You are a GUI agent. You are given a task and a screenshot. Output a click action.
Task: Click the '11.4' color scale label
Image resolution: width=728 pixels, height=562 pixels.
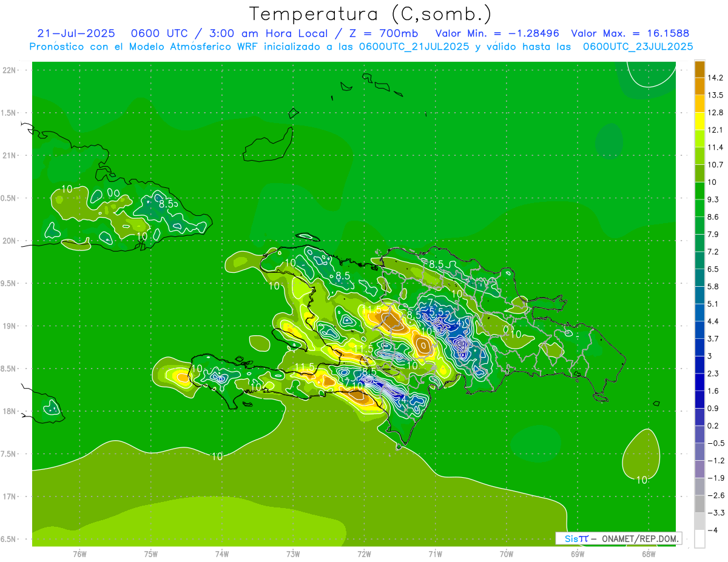point(716,147)
